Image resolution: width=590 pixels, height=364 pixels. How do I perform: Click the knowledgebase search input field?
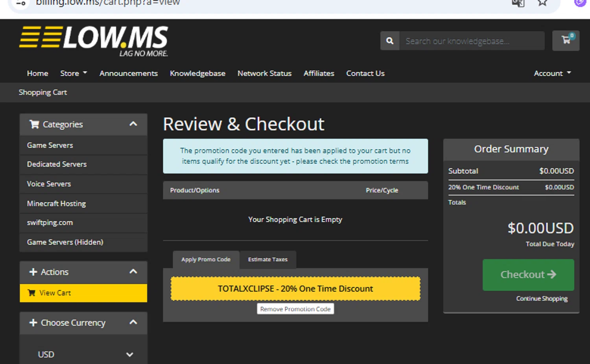[x=472, y=41]
